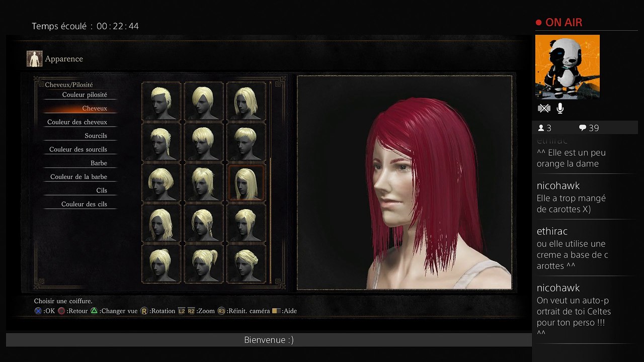Click the red ON AIR indicator dot
Image resolution: width=644 pixels, height=362 pixels.
[538, 23]
